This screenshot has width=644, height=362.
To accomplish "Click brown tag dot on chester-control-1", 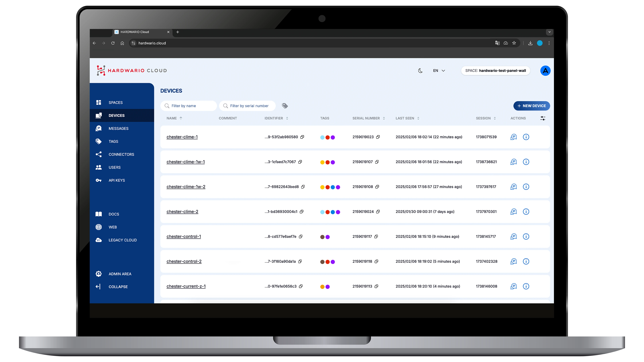I will coord(322,237).
